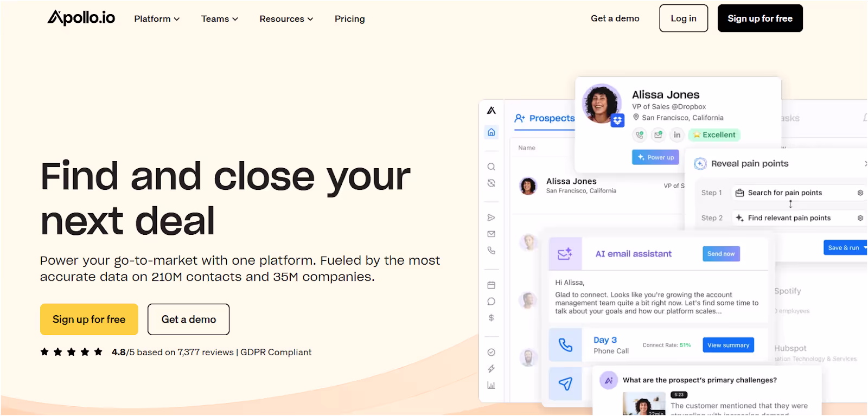Switch to the Prospects tab
This screenshot has height=416, width=868.
point(544,118)
